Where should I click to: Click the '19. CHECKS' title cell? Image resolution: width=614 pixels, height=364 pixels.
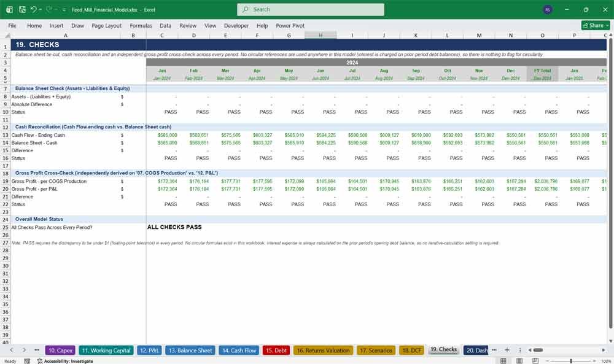[37, 45]
